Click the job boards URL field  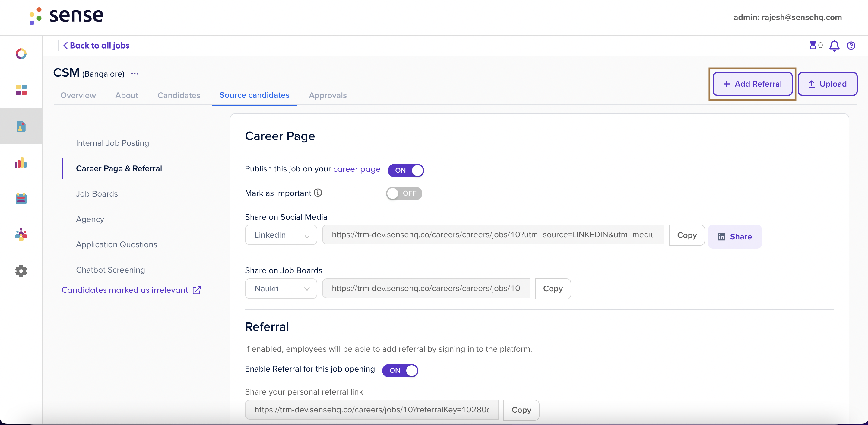426,288
